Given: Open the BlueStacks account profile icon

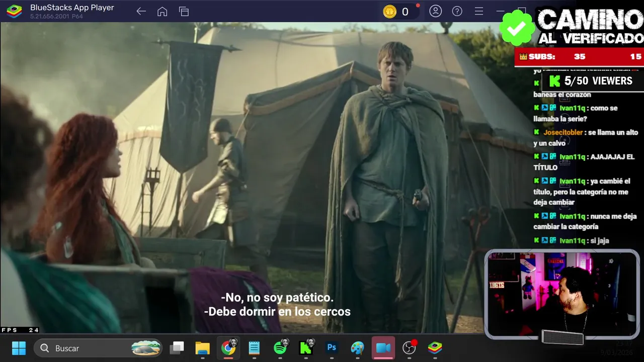Looking at the screenshot, I should click(x=435, y=11).
